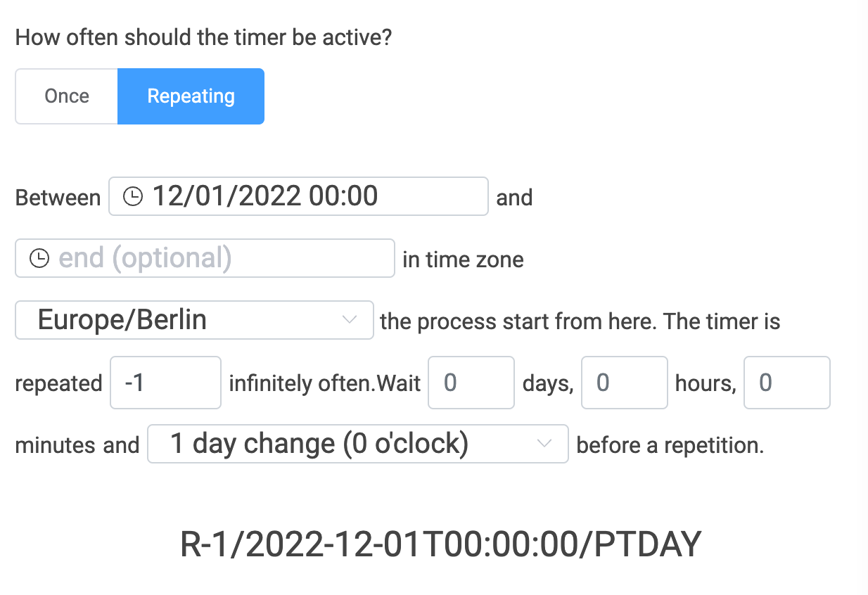
Task: Click the "How often should the timer be active?" heading
Action: click(x=203, y=37)
